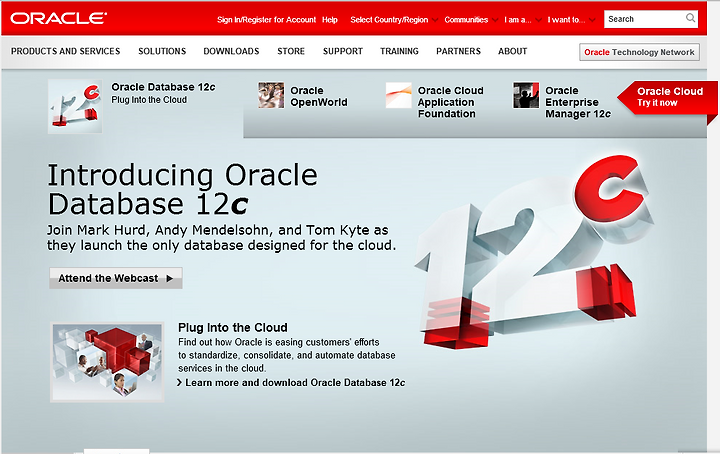
Task: Click Learn more and download Oracle Database 12c
Action: [295, 382]
